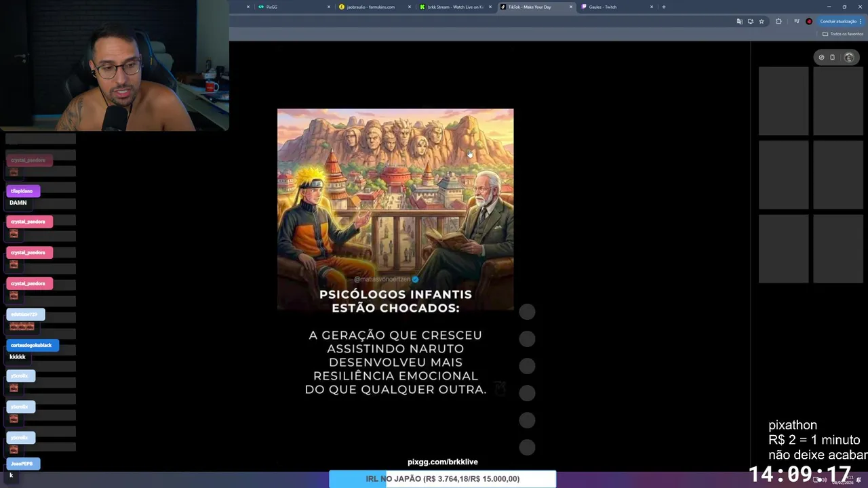
Task: Click the TikTok phone app icon
Action: pos(833,58)
